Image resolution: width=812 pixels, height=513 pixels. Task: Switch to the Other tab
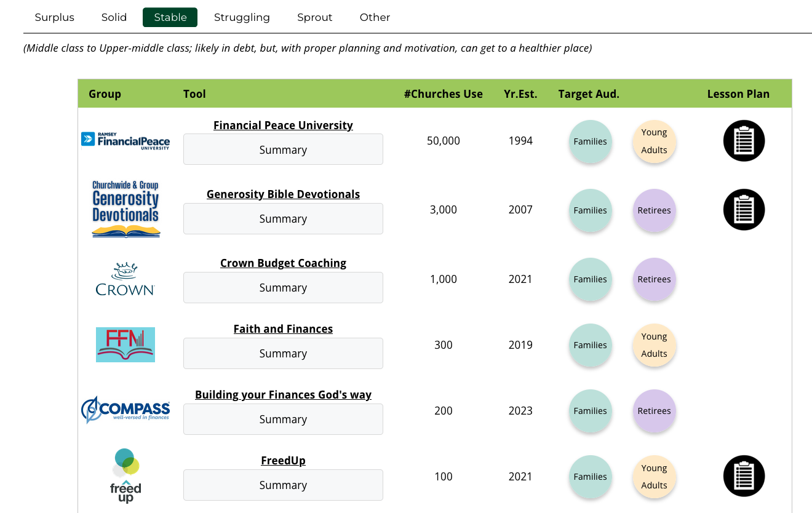pyautogui.click(x=375, y=17)
